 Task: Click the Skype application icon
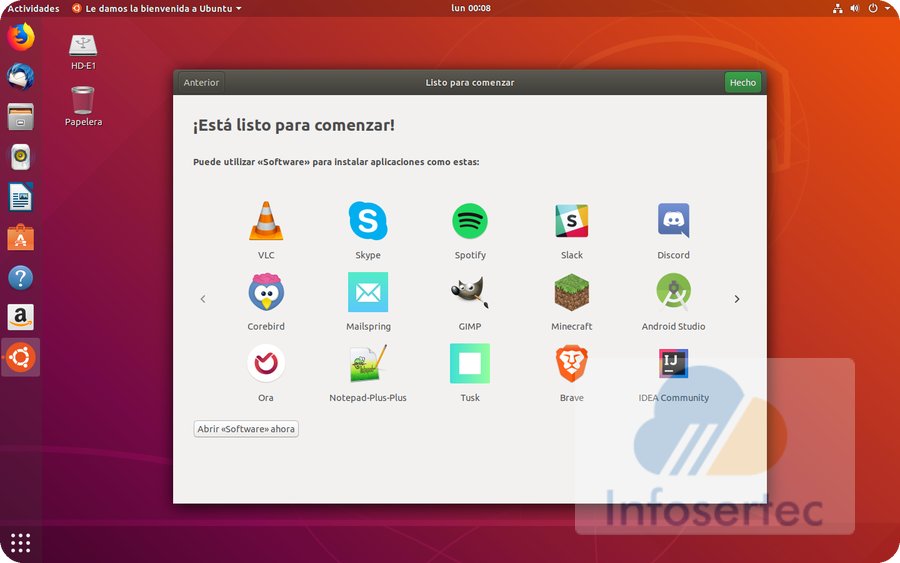368,221
